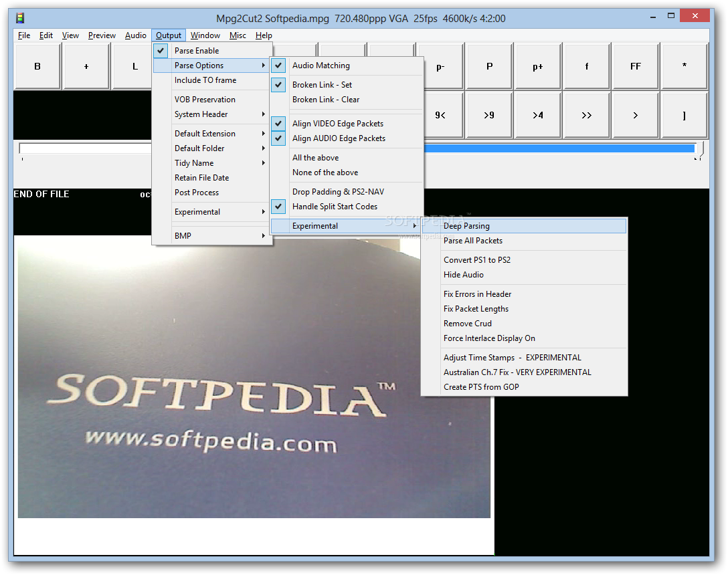Click the single > step forward button
Image resolution: width=728 pixels, height=575 pixels.
coord(636,115)
